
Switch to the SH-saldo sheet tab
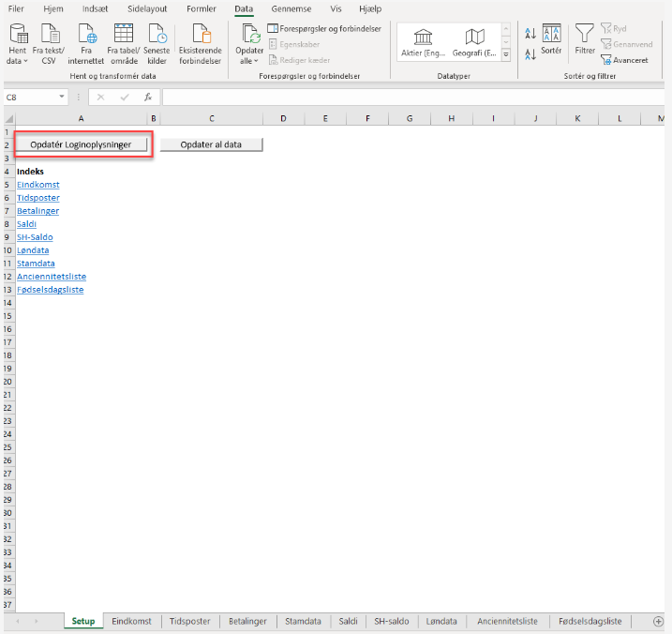[x=391, y=621]
